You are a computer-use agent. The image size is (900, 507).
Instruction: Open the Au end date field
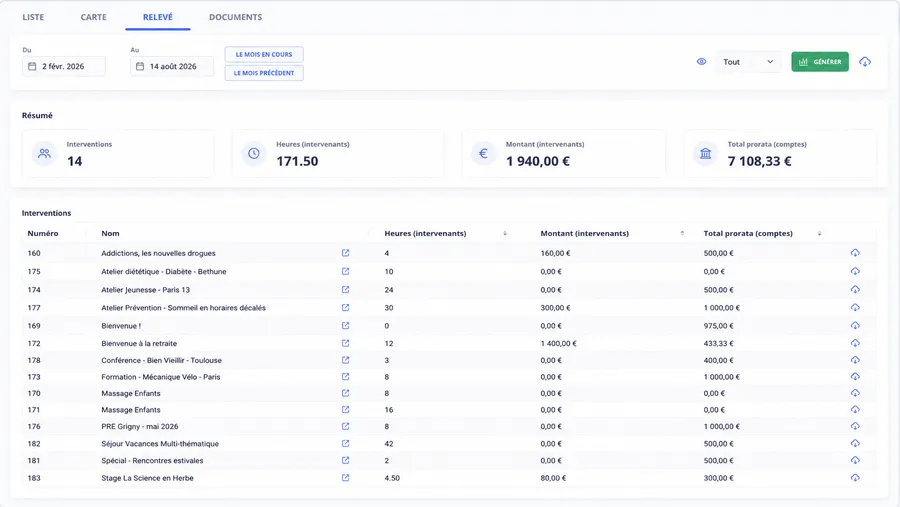(172, 66)
